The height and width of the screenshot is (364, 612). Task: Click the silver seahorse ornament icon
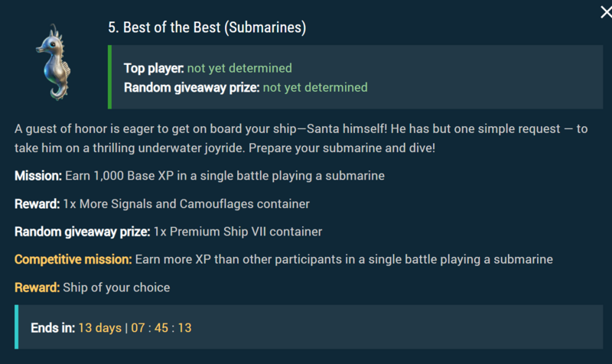(53, 63)
